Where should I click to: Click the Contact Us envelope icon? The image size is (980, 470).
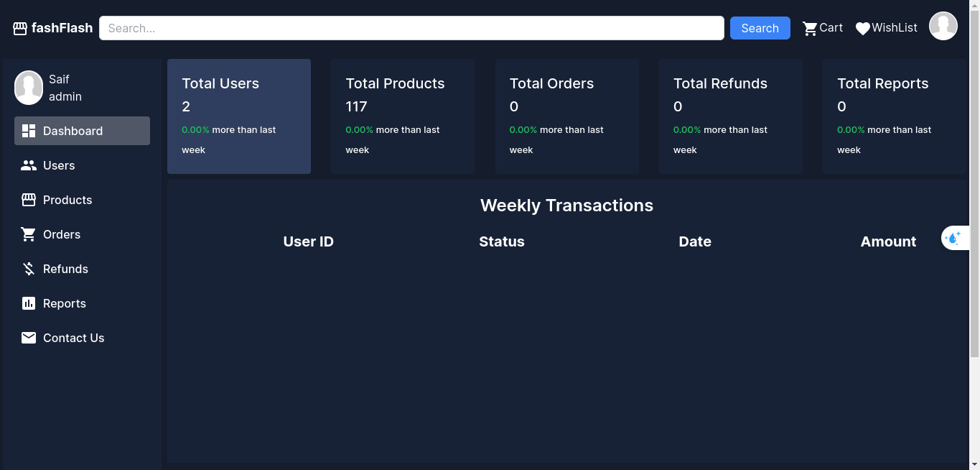click(29, 338)
